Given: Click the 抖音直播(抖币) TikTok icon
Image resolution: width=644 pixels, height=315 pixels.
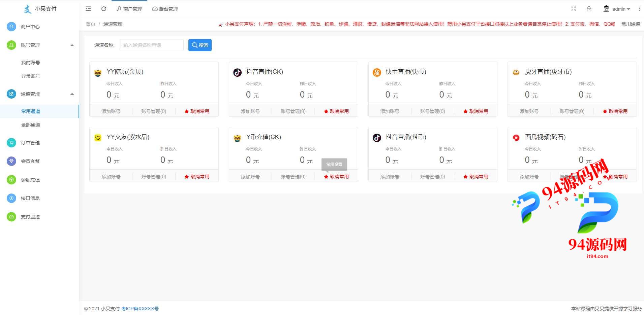Looking at the screenshot, I should pos(377,138).
